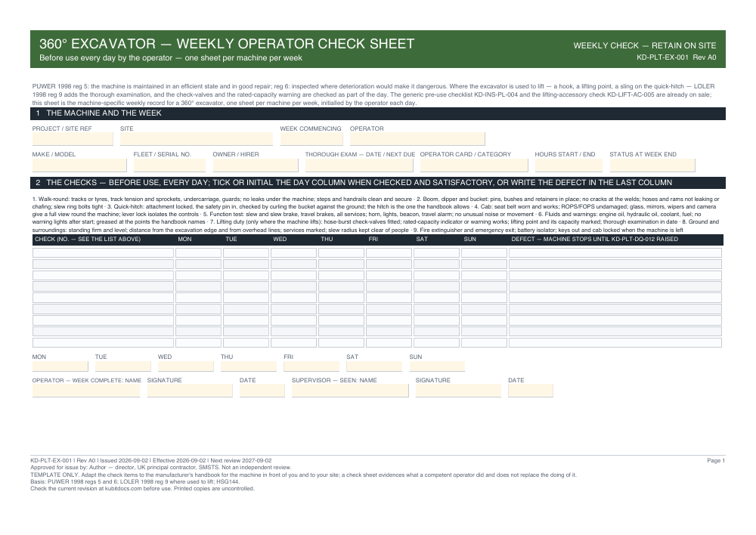
Task: Click the Hours Start / End field
Action: tap(569, 165)
